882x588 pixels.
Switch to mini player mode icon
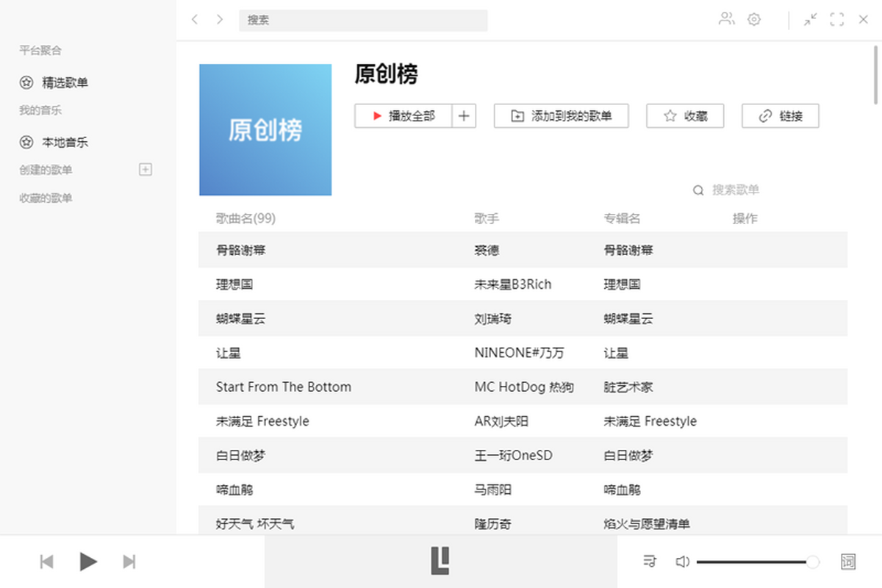810,20
